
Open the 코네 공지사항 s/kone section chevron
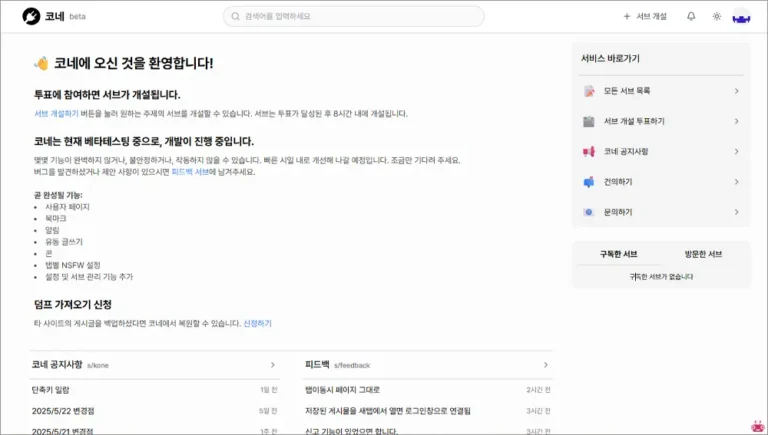[273, 365]
